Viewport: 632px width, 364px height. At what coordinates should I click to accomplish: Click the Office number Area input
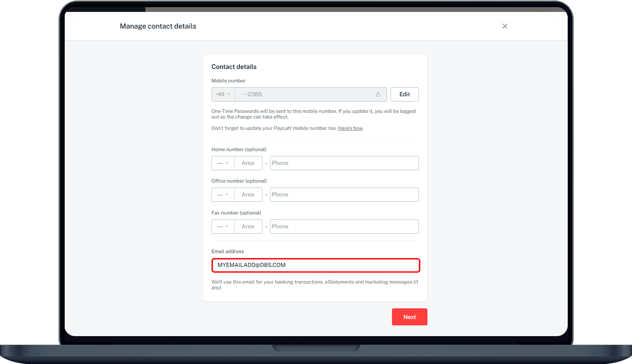pyautogui.click(x=248, y=195)
